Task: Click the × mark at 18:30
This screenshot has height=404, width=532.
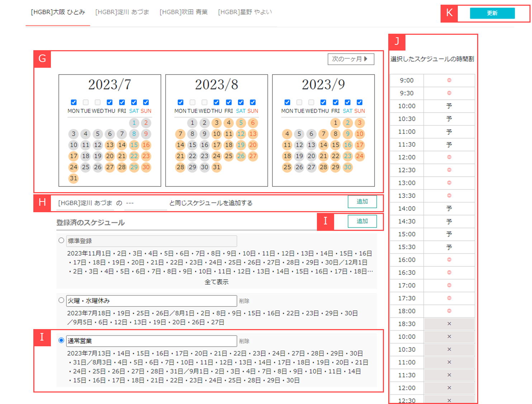Action: [x=449, y=324]
